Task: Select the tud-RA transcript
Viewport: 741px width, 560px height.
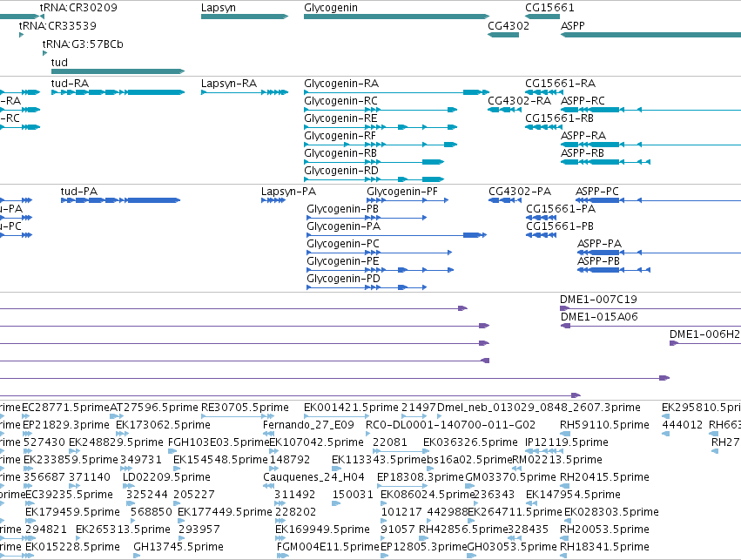Action: coord(118,92)
